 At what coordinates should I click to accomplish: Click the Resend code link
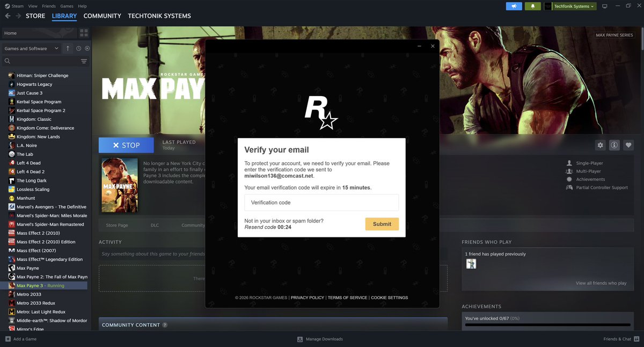pos(260,227)
